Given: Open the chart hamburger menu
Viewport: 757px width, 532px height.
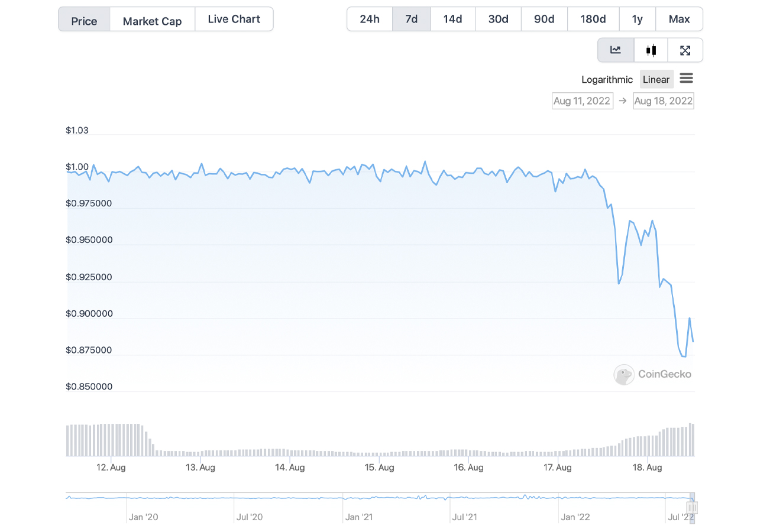Looking at the screenshot, I should coord(686,79).
